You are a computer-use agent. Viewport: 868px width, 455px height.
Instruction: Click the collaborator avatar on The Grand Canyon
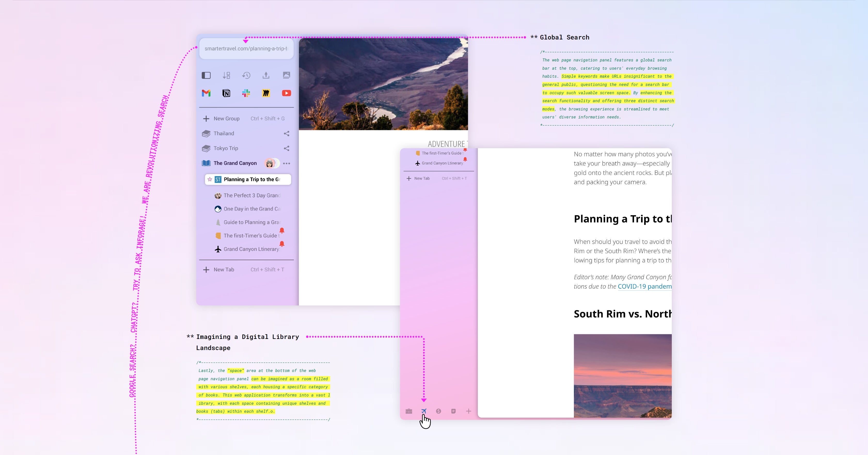270,163
